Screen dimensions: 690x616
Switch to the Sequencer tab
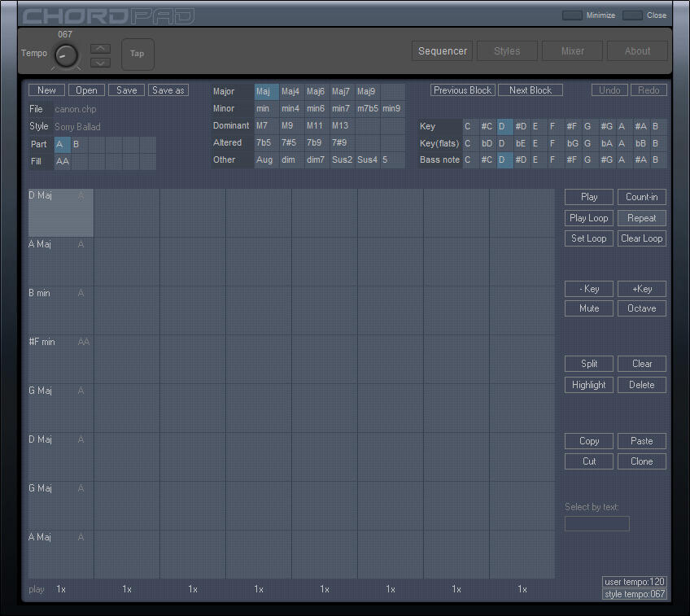click(443, 51)
